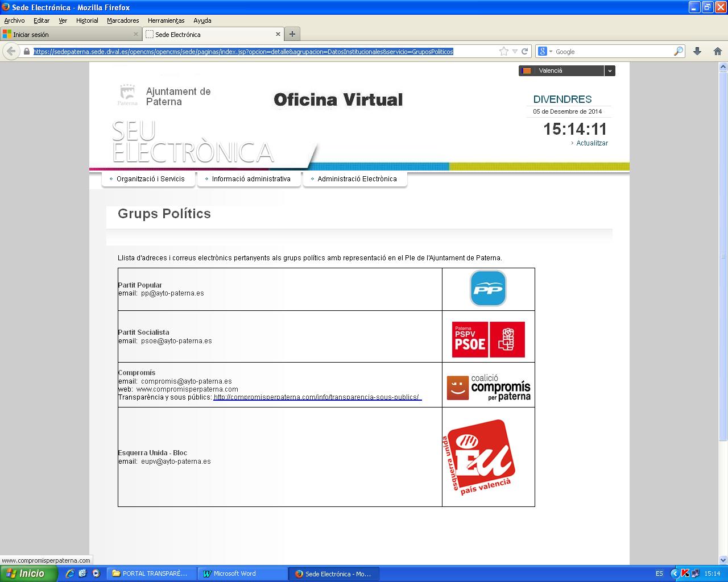Screen dimensions: 728x582
Task: Click the Grups Polítics heading
Action: [164, 214]
